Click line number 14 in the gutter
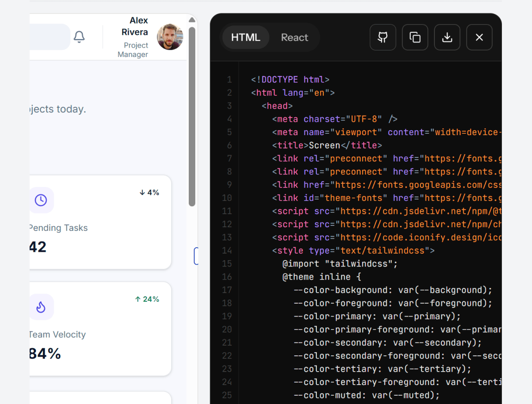 (227, 250)
